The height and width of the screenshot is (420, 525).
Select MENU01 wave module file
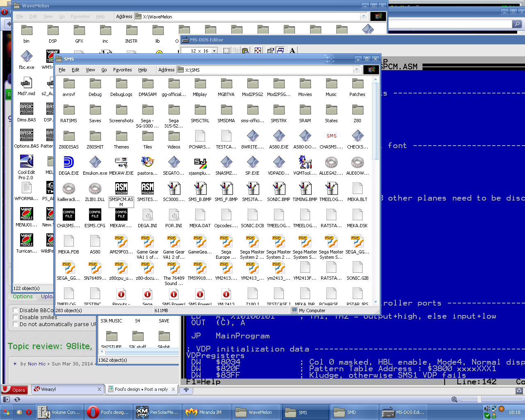[x=26, y=214]
